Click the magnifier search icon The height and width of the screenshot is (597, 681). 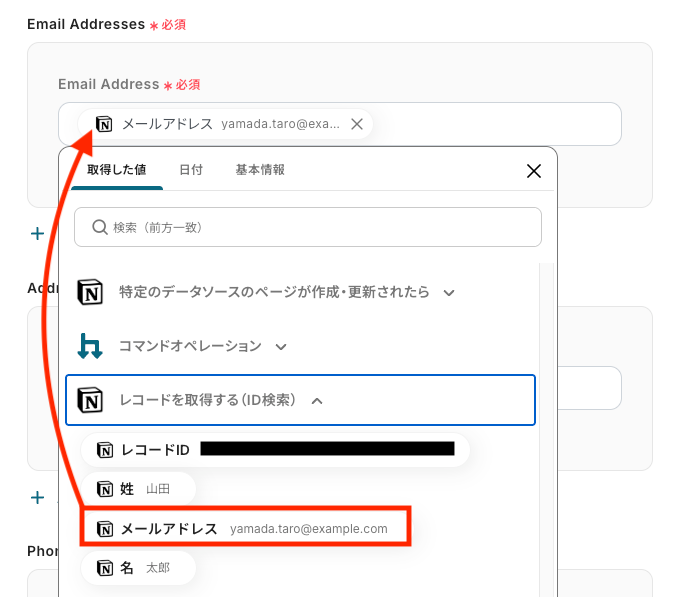tap(100, 227)
